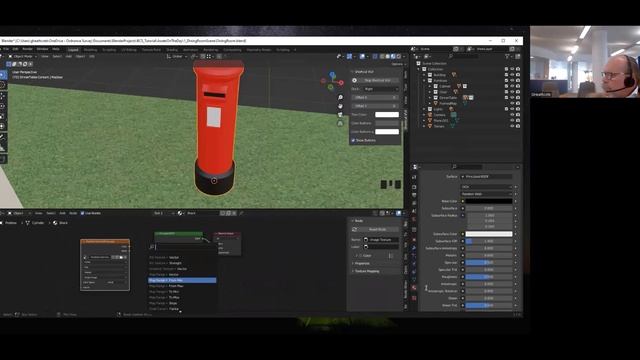Screen dimensions: 640x360
Task: Click the 3D navigation axis gizmo
Action: pyautogui.click(x=332, y=81)
